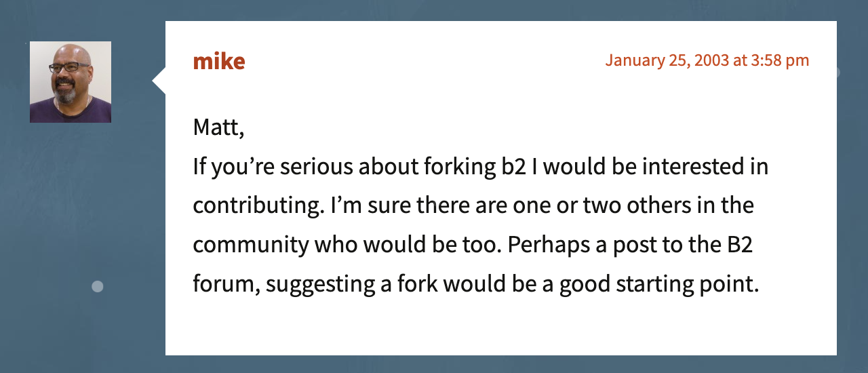
Task: Click the small gray dot below the avatar
Action: tap(97, 287)
